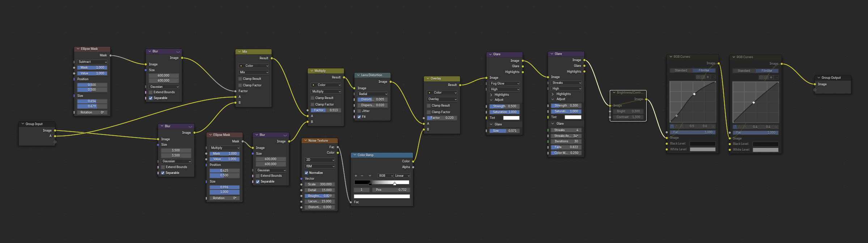868x243 pixels.
Task: Click Bright 0.300 field in Brightness/Contrast
Action: point(628,111)
